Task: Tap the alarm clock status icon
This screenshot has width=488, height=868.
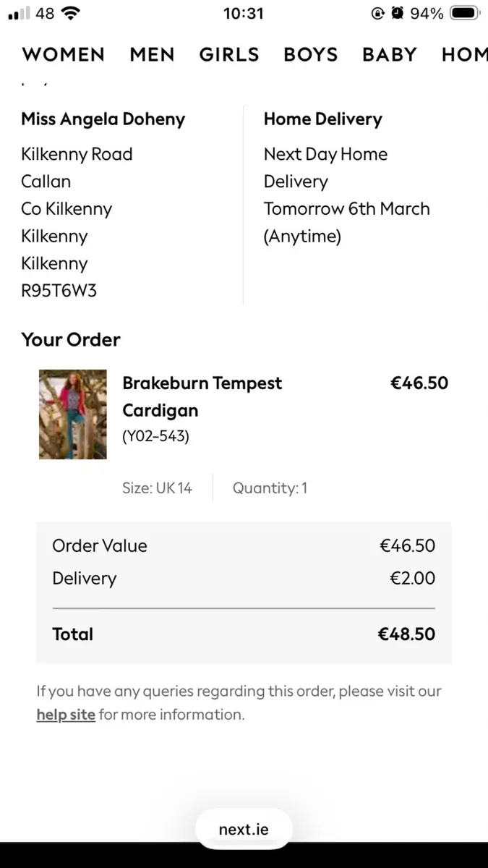Action: [397, 14]
